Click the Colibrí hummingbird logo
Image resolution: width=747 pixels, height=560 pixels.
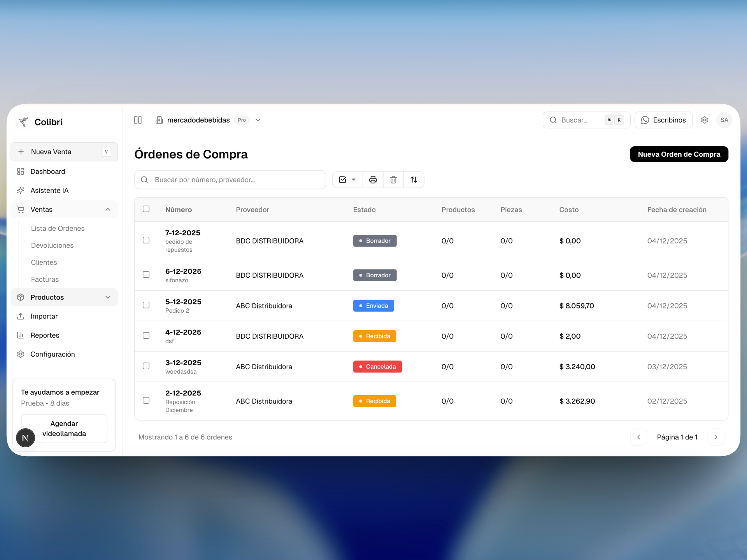[x=23, y=122]
